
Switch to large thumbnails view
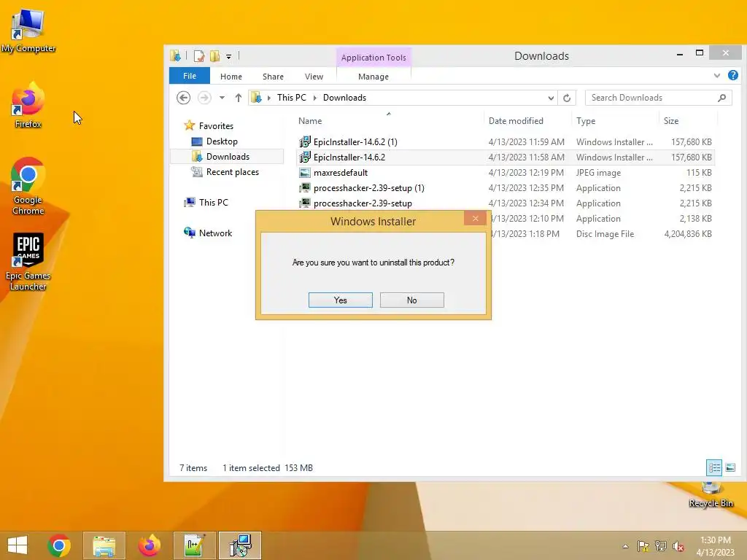[730, 467]
